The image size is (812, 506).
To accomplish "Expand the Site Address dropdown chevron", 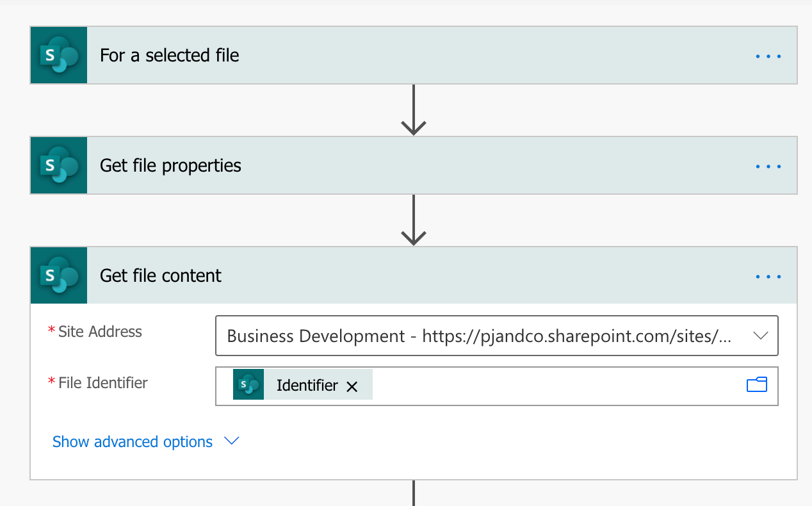I will [x=761, y=336].
